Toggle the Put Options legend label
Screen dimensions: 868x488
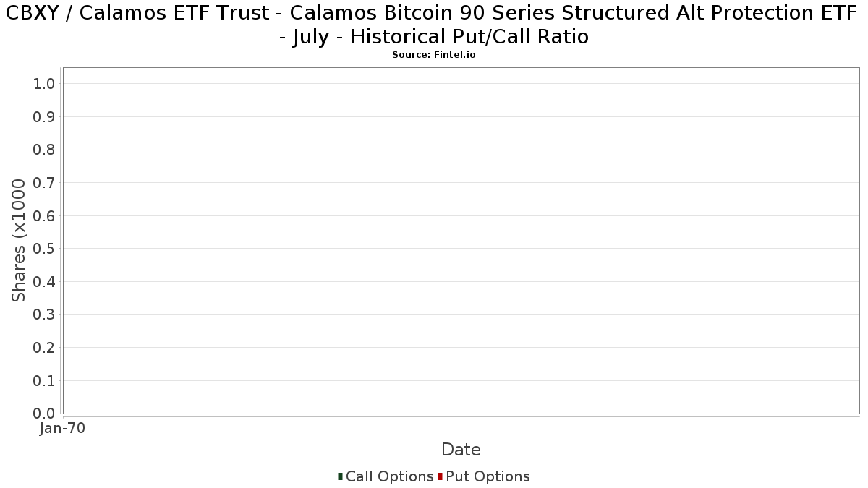coord(488,476)
